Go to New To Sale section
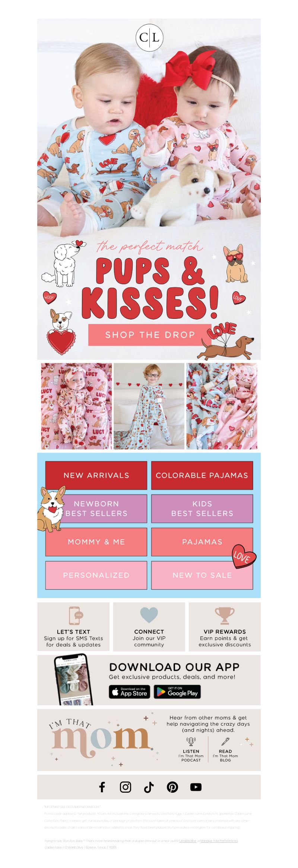This screenshot has height=868, width=298. point(202,575)
